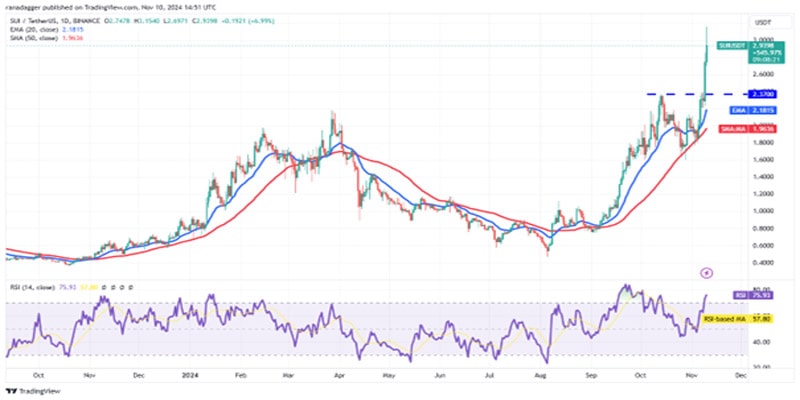
Task: Click the red SMA 1.9636 price scale label
Action: point(748,129)
